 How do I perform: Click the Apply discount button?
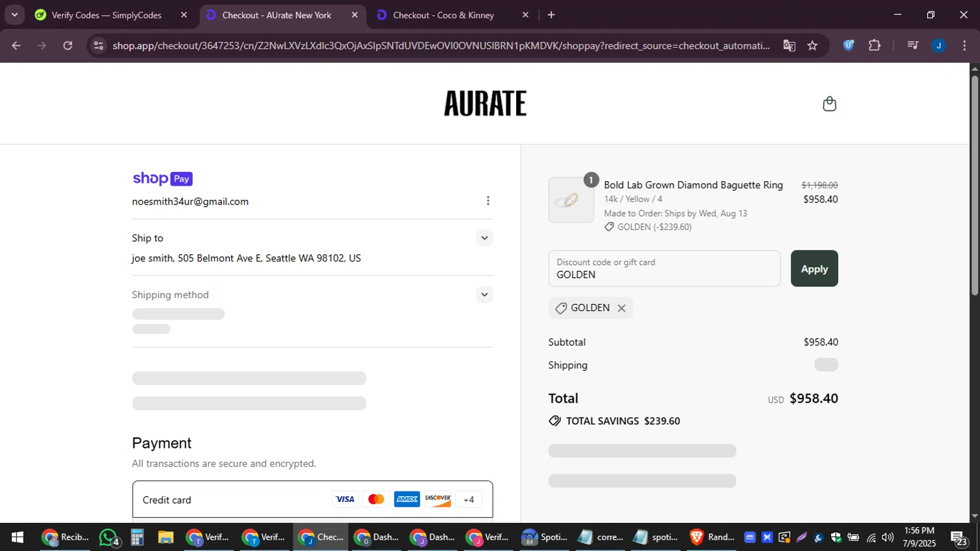click(x=814, y=269)
